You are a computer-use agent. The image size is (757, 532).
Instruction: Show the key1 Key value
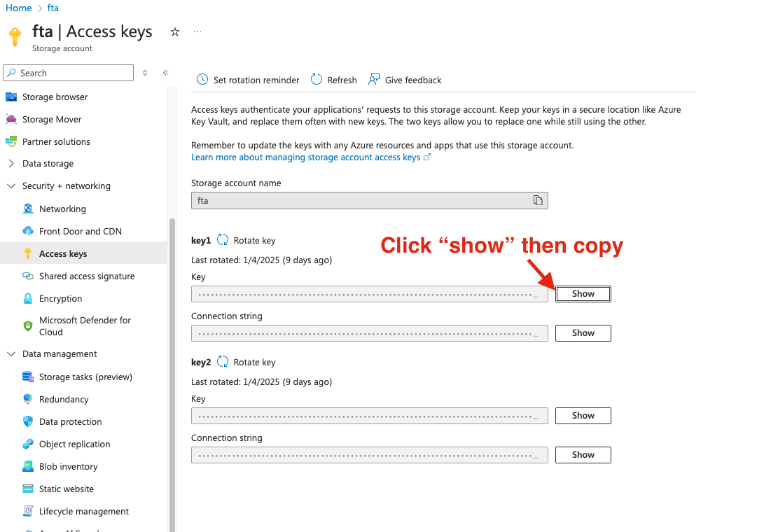click(x=583, y=293)
